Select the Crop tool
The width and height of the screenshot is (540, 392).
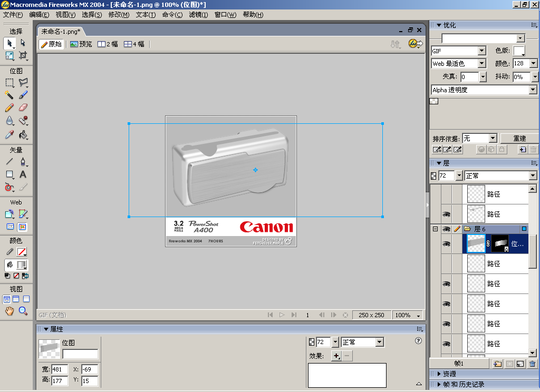pos(23,55)
